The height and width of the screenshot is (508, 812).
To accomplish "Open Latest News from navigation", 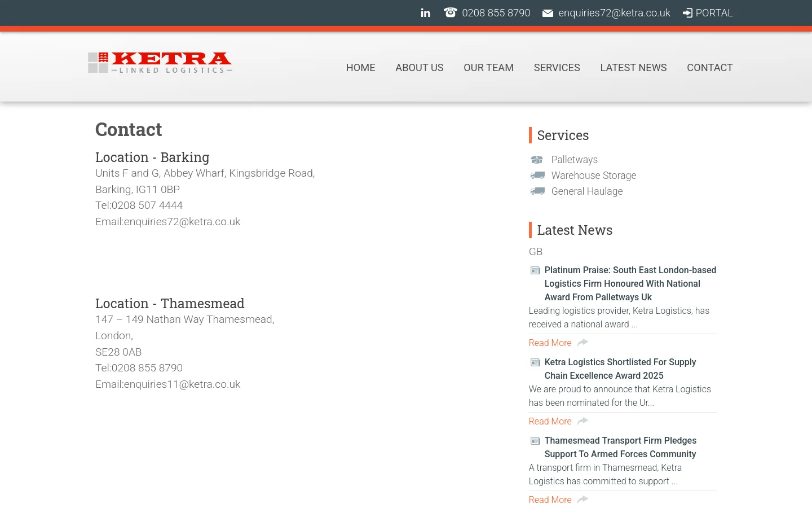I will coord(633,68).
